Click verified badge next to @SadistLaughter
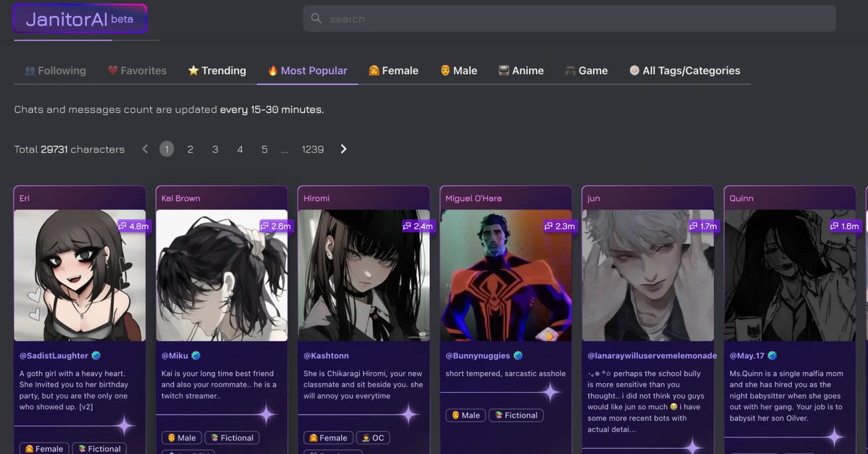The height and width of the screenshot is (454, 868). [x=96, y=356]
